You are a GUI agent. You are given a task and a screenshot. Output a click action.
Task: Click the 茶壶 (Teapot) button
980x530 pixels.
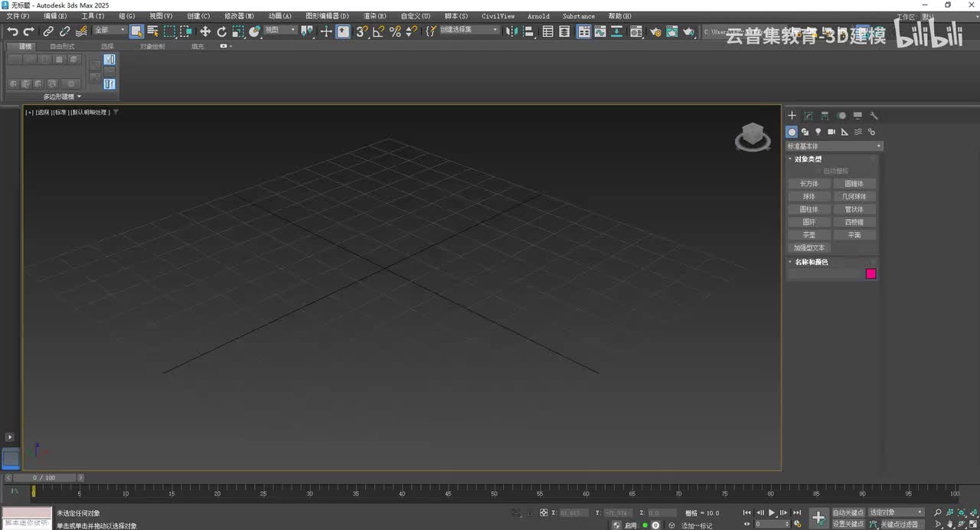[809, 235]
